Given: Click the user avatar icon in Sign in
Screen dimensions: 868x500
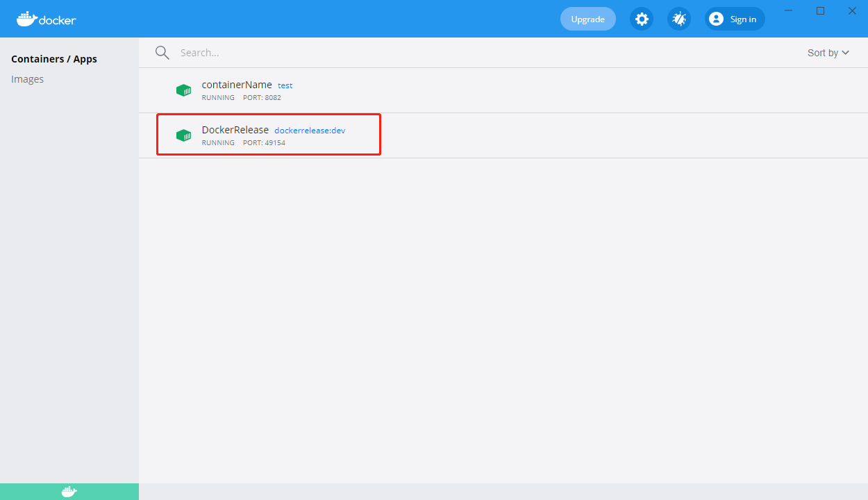Looking at the screenshot, I should click(716, 19).
